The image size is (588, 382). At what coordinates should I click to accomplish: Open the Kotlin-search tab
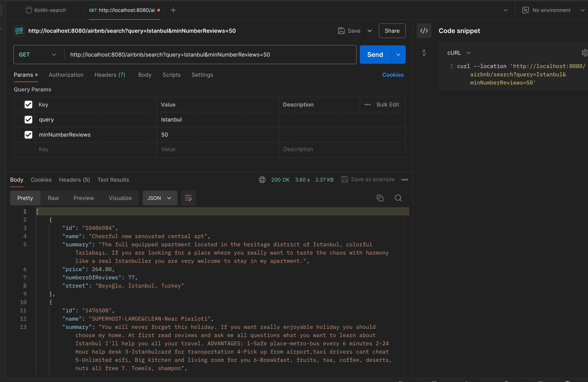pos(46,10)
